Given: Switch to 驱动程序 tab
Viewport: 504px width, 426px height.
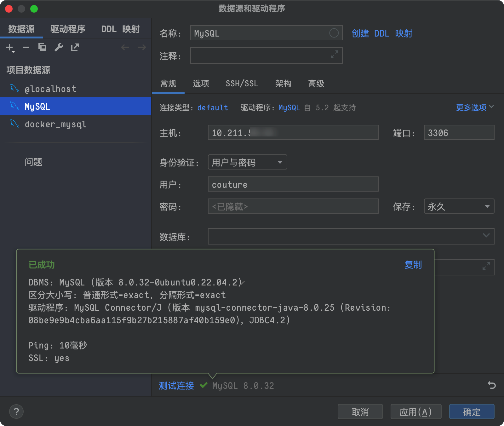Looking at the screenshot, I should click(68, 29).
